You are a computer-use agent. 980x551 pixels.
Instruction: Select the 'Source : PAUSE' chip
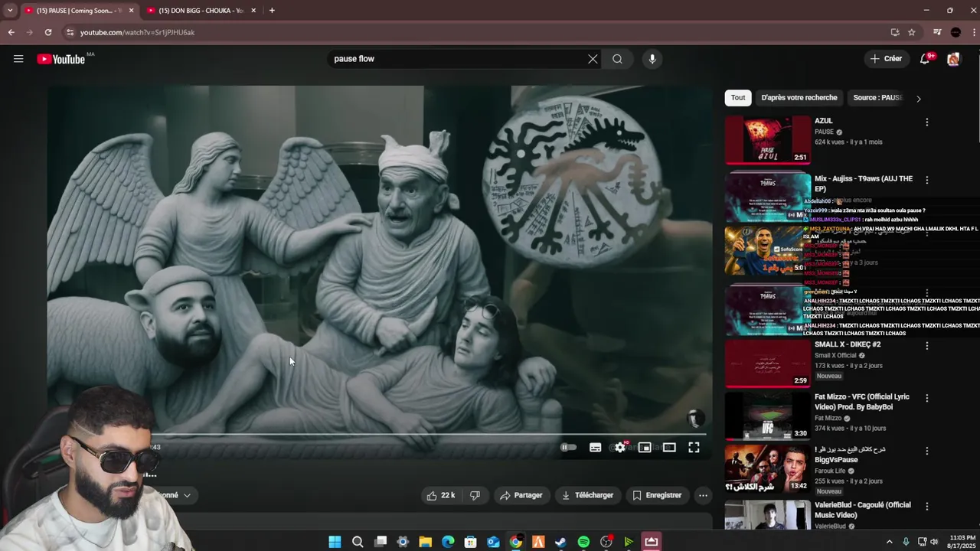tap(877, 98)
